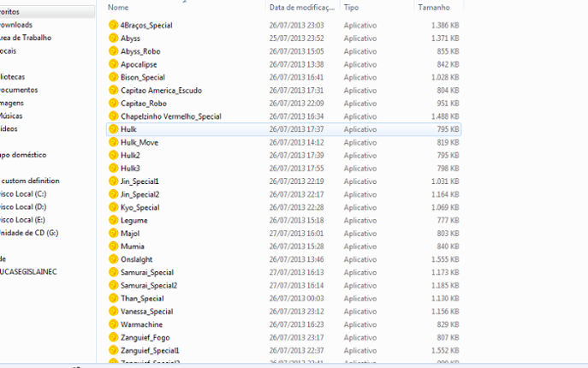Select the Capitao_Robo file icon
The image size is (588, 368).
click(113, 104)
